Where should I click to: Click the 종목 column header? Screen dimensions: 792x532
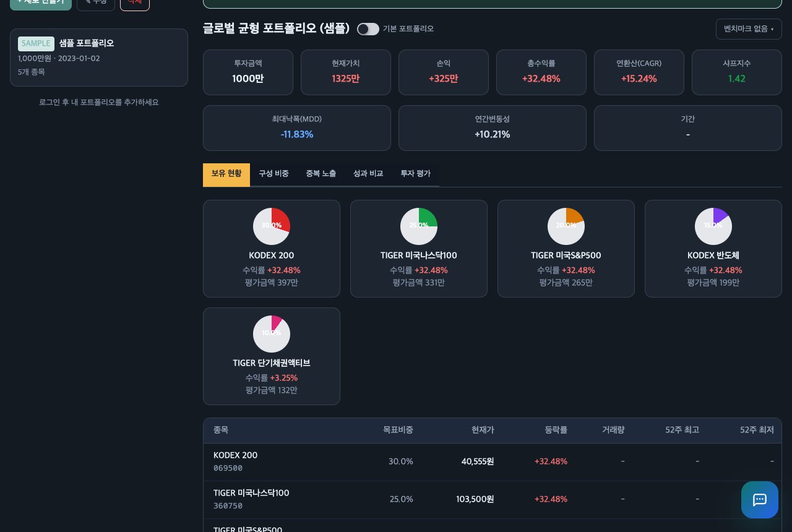pos(221,430)
